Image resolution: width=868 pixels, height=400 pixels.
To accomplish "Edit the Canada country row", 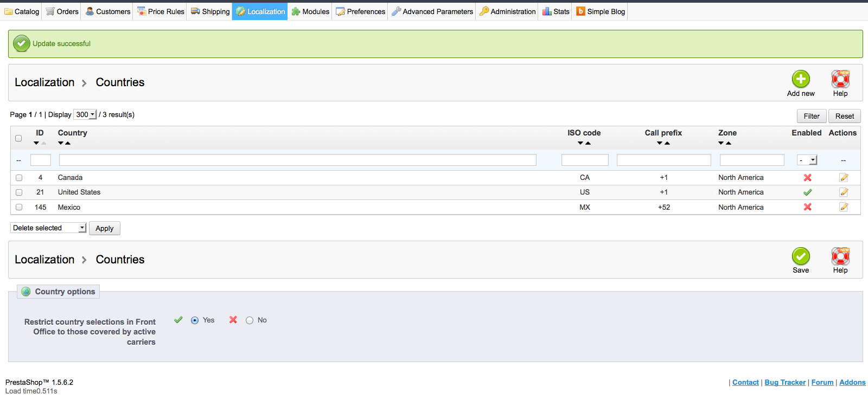I will (x=844, y=177).
